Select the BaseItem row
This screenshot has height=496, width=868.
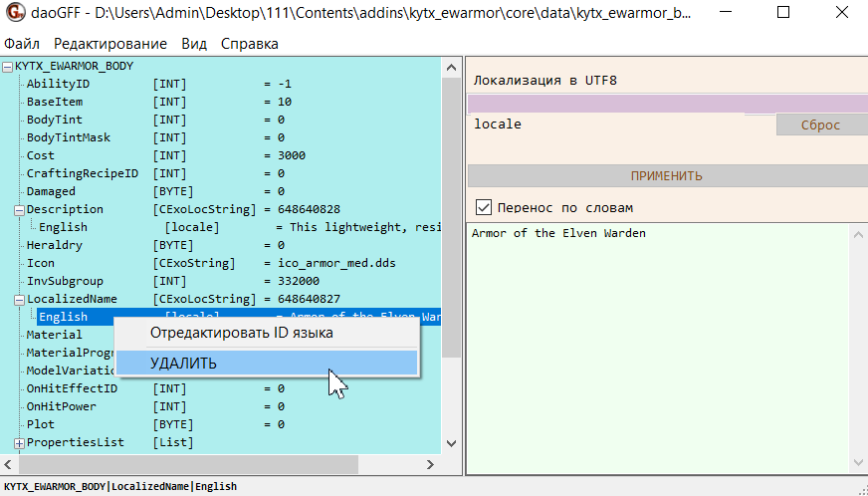pyautogui.click(x=159, y=102)
